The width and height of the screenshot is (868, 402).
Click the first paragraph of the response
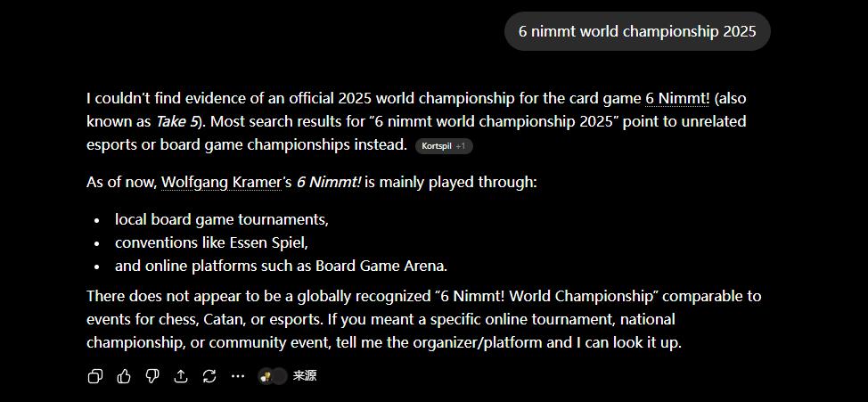pos(416,122)
